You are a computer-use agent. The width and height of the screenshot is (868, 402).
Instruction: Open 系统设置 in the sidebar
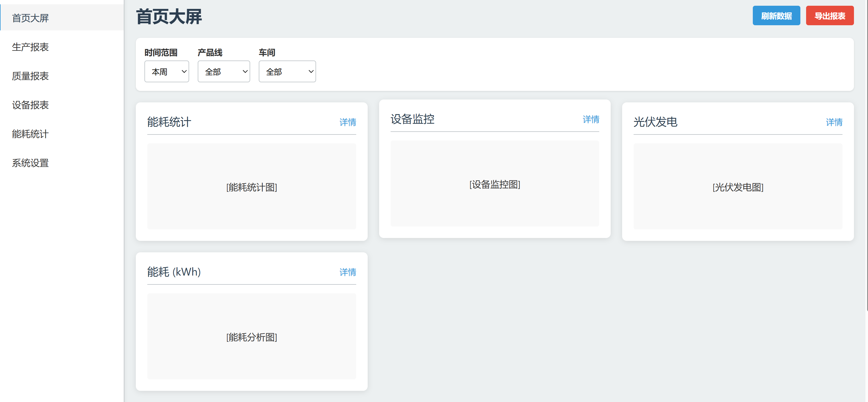30,163
